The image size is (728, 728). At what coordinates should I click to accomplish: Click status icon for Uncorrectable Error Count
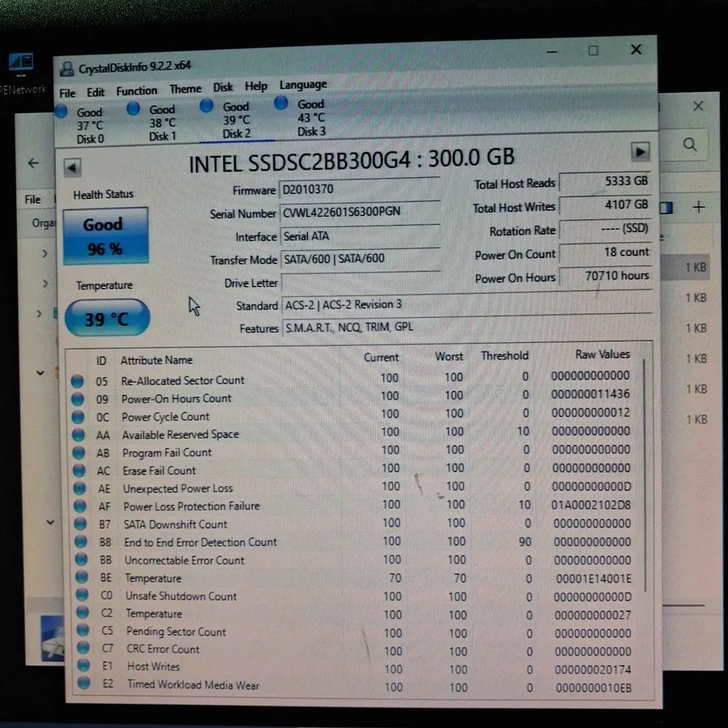(x=82, y=560)
